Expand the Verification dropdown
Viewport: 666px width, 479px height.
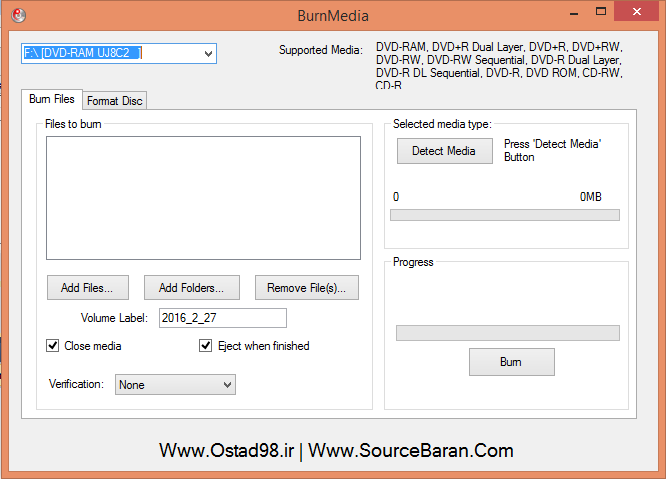pos(175,384)
